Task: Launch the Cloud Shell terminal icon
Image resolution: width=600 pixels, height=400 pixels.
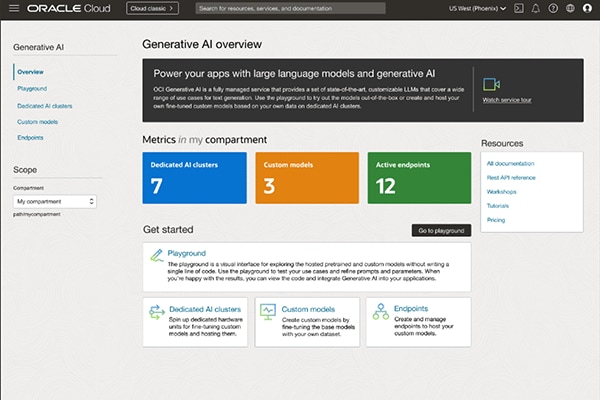Action: tap(518, 8)
